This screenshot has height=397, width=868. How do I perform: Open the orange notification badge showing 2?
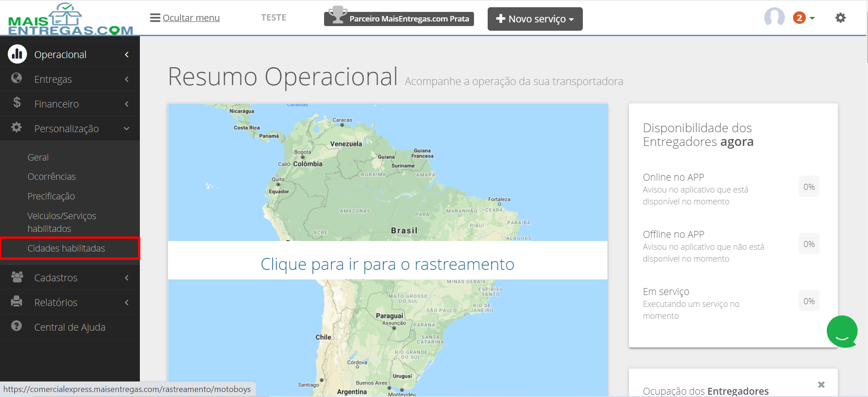799,18
